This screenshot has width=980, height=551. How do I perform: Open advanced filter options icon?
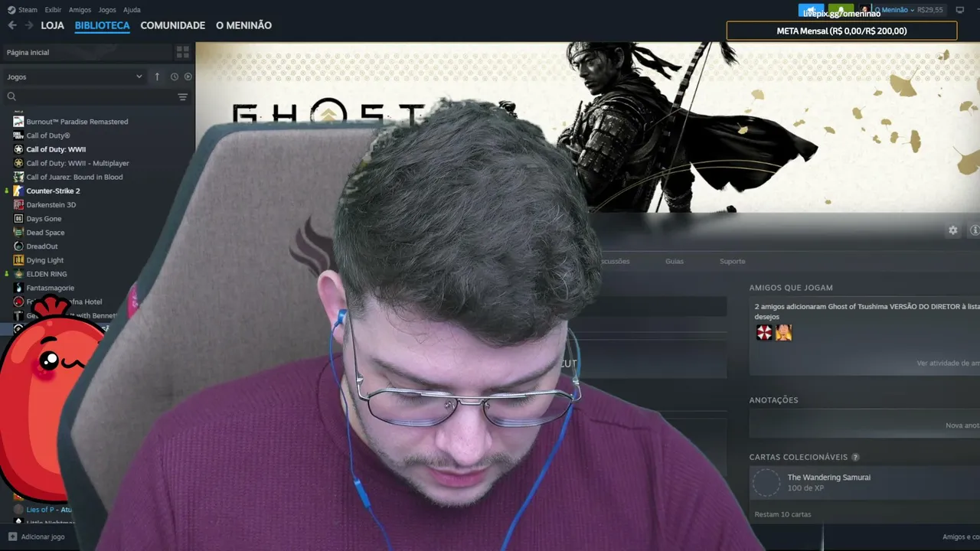[182, 97]
